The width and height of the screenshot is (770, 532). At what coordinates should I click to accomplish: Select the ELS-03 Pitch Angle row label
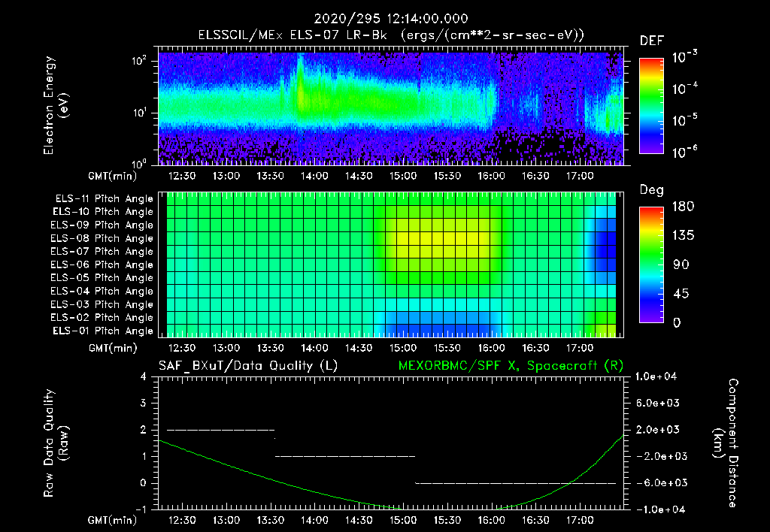tap(102, 304)
